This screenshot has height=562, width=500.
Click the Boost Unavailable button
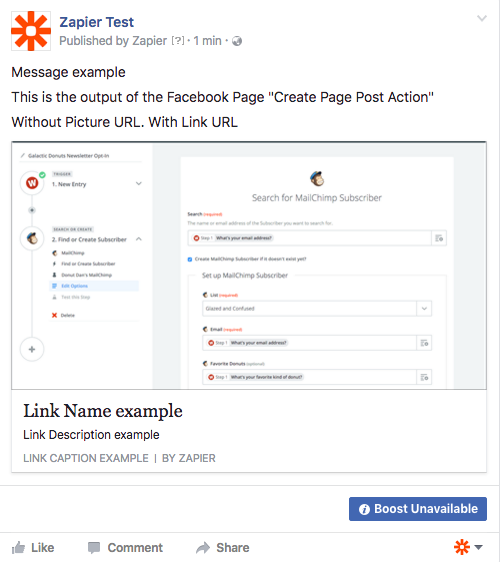(418, 509)
